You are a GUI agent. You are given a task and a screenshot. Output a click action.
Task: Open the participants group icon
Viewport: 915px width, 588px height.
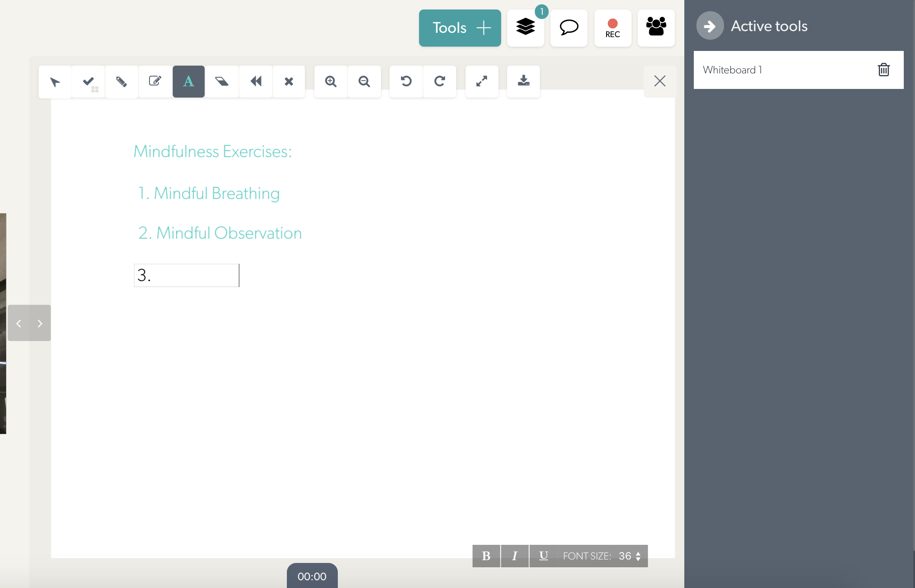(656, 28)
